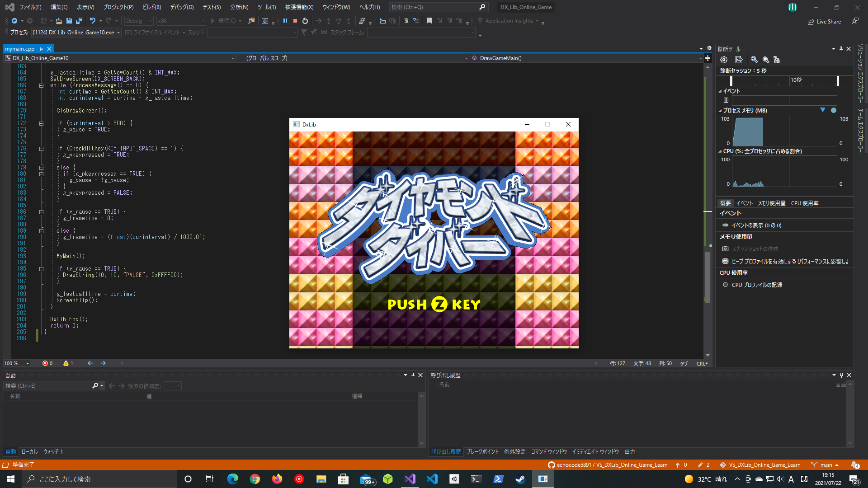Zoom in on the diagnostics timeline
The width and height of the screenshot is (868, 488).
pos(754,59)
